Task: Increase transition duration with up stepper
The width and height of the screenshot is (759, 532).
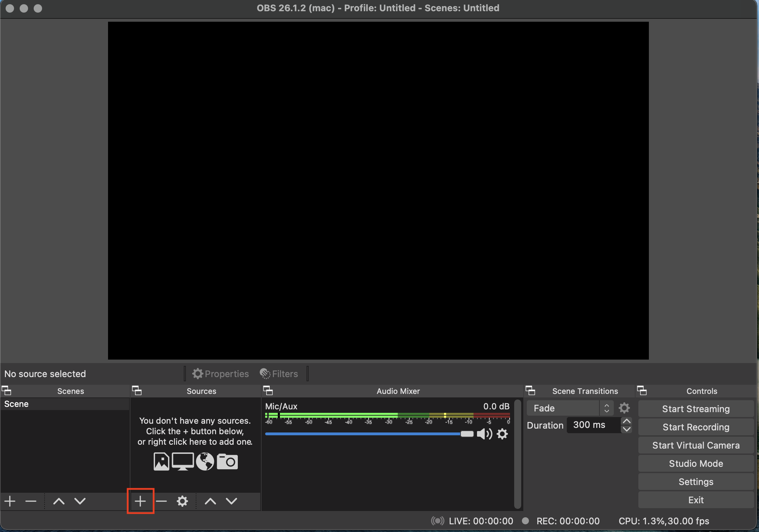Action: (x=626, y=421)
